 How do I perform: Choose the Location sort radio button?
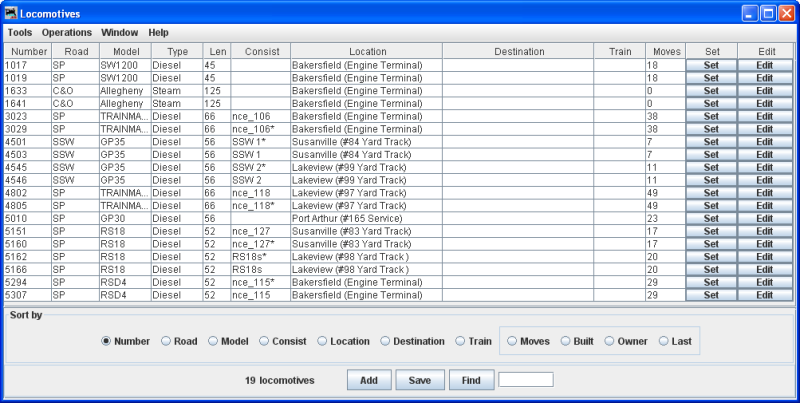coord(323,341)
